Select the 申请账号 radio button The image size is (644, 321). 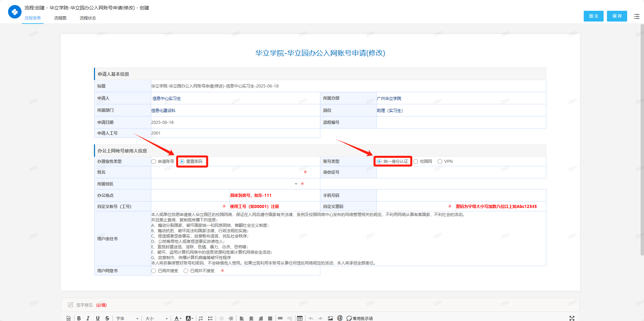(x=154, y=162)
